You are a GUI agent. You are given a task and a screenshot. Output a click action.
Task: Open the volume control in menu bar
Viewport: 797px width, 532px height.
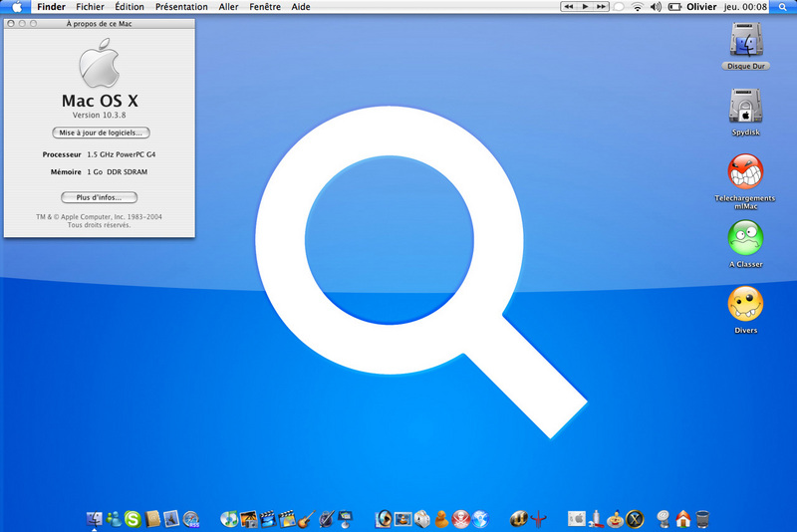click(656, 7)
